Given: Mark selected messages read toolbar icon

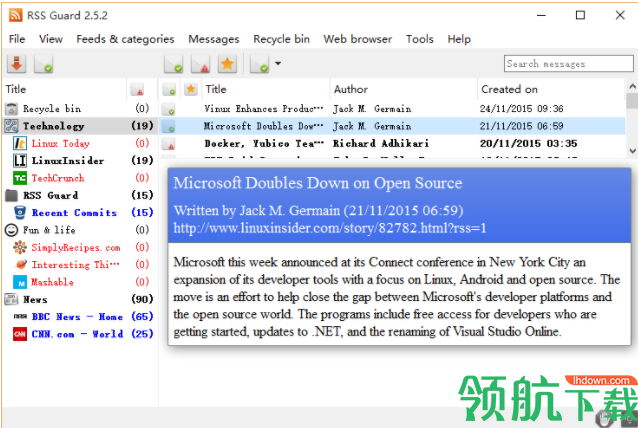Looking at the screenshot, I should point(173,64).
